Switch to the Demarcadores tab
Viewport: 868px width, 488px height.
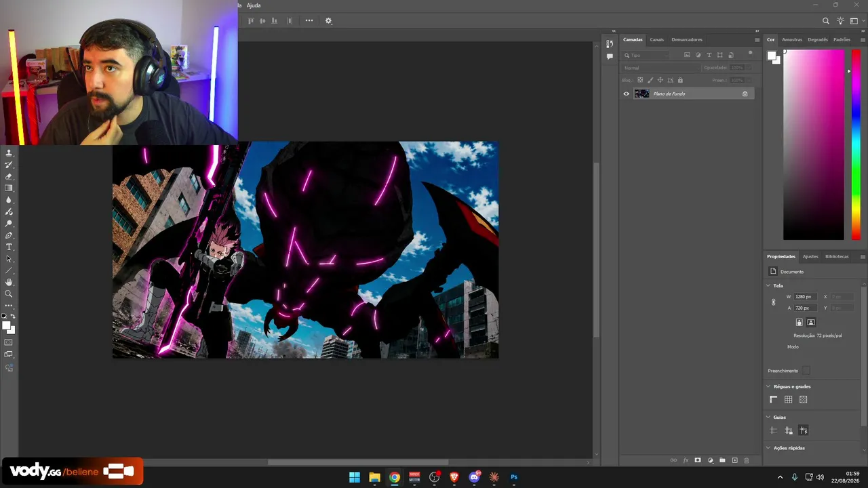coord(687,39)
